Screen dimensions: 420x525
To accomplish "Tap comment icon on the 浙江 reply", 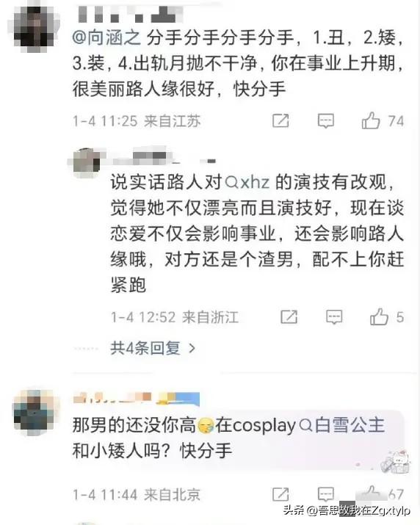I will [334, 316].
